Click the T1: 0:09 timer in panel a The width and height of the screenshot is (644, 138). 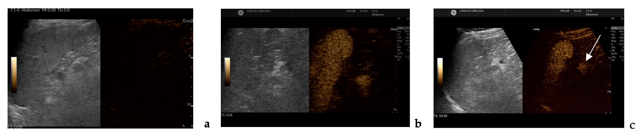point(15,127)
